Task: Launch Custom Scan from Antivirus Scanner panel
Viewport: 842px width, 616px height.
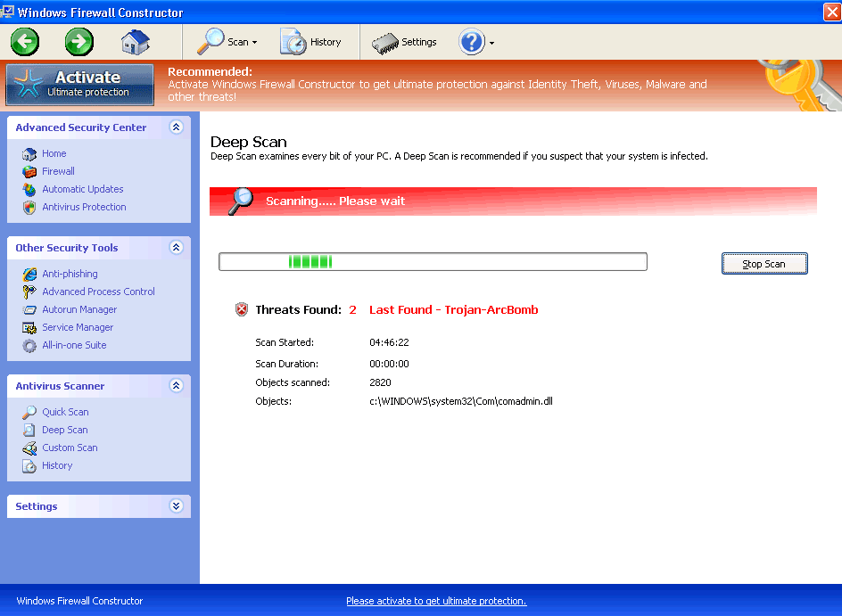Action: pos(69,448)
